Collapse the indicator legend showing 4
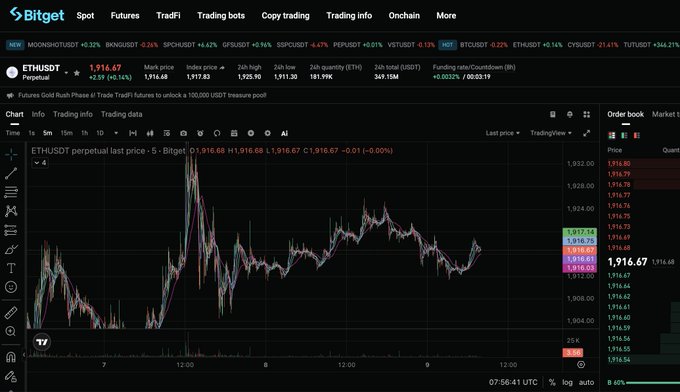The height and width of the screenshot is (392, 680). (40, 163)
